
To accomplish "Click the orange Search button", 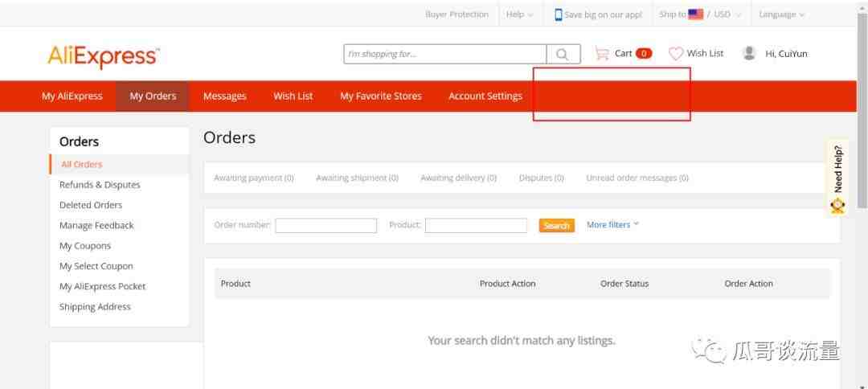I will pos(556,225).
